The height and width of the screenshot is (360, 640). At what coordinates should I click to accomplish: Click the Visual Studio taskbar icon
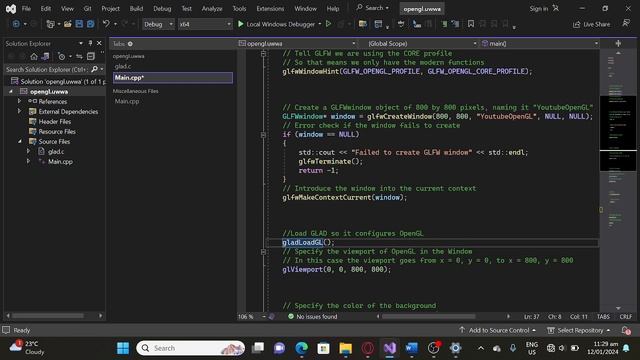(x=389, y=348)
